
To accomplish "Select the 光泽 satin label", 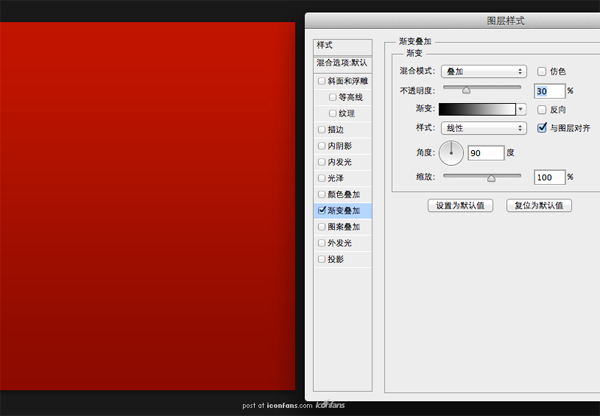I will 336,178.
